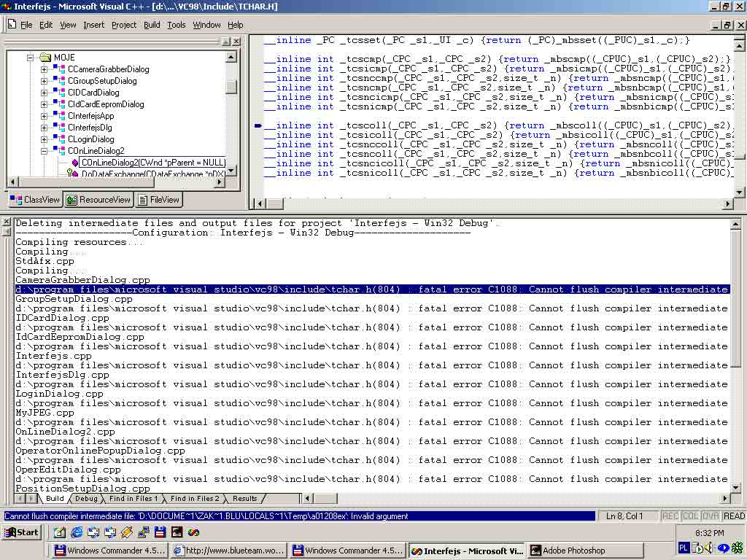Close the workspace docking pane
The image size is (747, 560).
236,42
